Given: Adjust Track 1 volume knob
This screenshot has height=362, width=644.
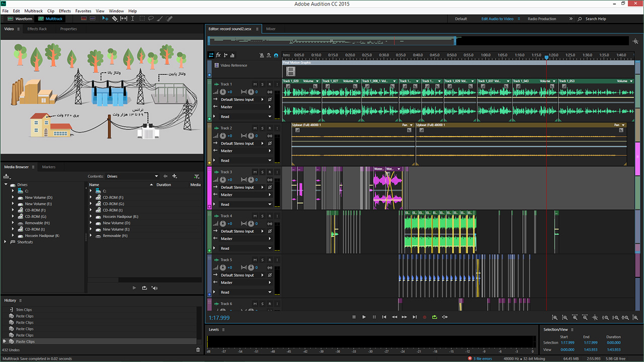Looking at the screenshot, I should point(223,92).
